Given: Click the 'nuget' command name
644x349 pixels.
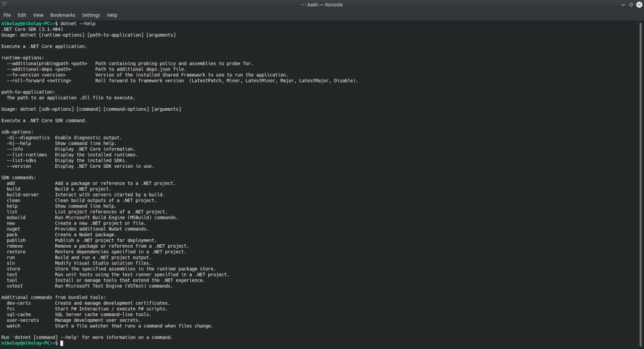Looking at the screenshot, I should pos(14,229).
